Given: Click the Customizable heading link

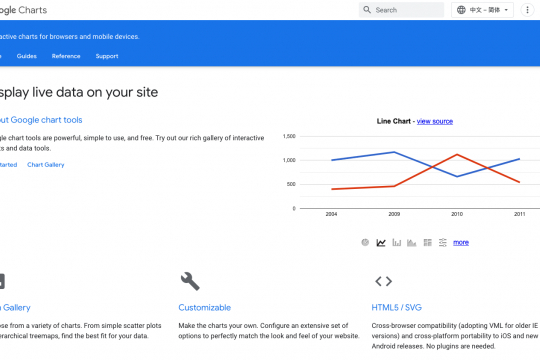Looking at the screenshot, I should (x=205, y=308).
